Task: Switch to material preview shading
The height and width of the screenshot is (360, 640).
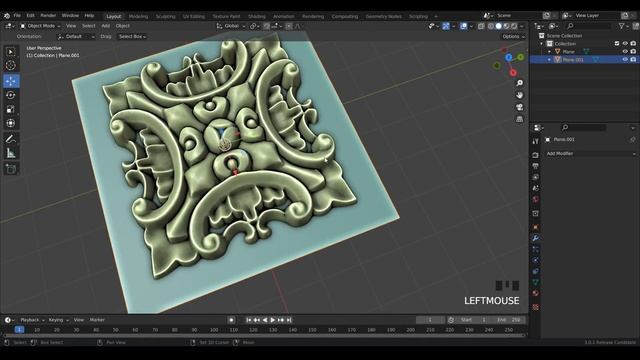Action: coord(506,26)
